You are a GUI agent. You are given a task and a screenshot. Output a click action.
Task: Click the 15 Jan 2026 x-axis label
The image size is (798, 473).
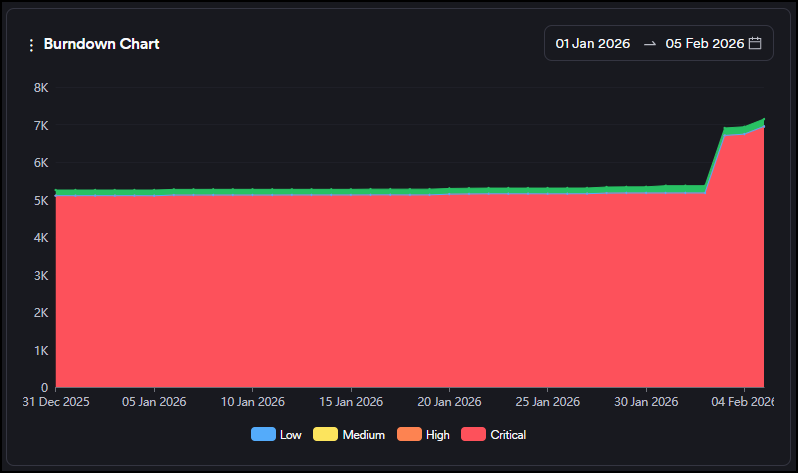[x=350, y=402]
